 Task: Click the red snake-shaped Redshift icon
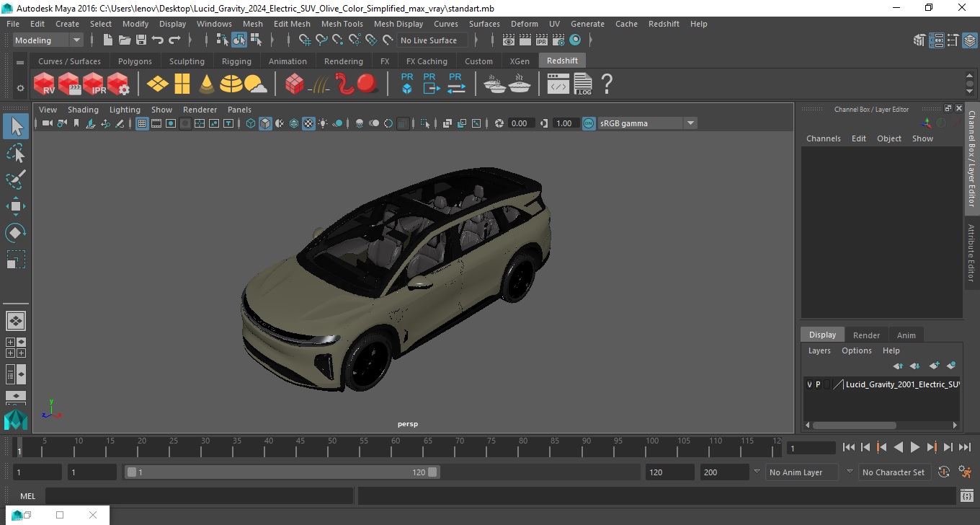tap(344, 84)
